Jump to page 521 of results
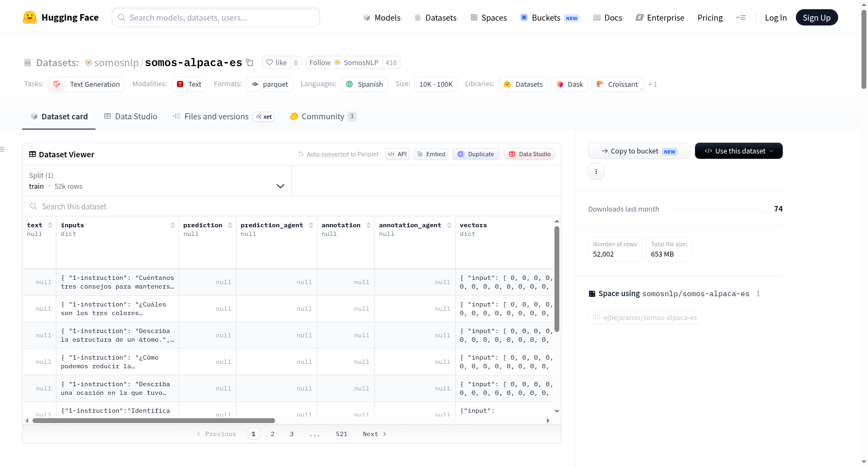Screen dimensions: 868x467 341,434
